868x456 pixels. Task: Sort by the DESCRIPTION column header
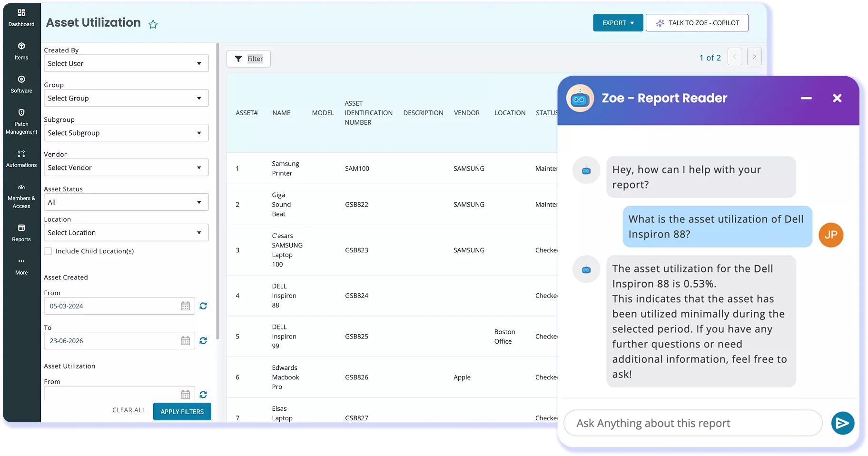pos(423,113)
